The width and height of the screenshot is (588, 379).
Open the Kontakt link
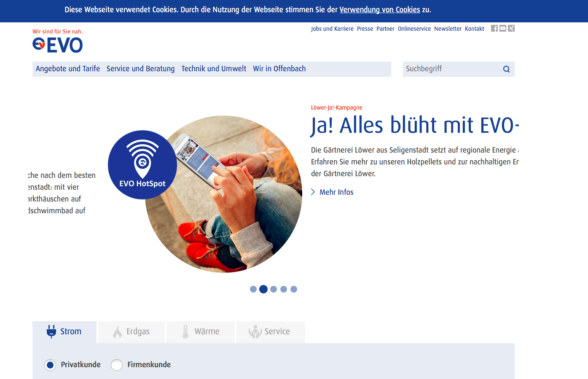(x=475, y=29)
